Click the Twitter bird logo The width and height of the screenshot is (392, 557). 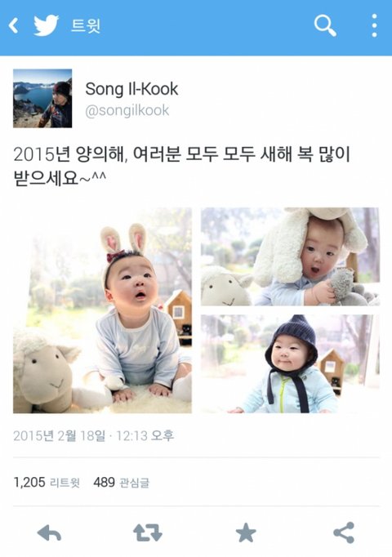[47, 25]
